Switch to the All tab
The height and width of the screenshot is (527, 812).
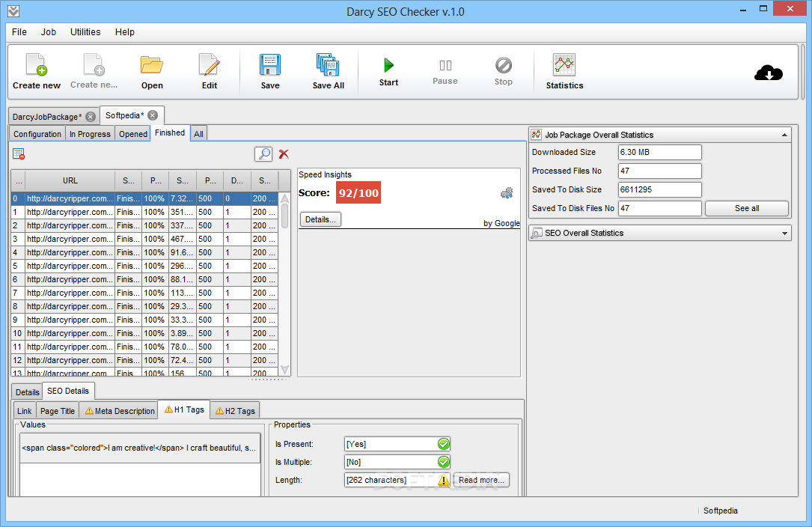coord(198,134)
